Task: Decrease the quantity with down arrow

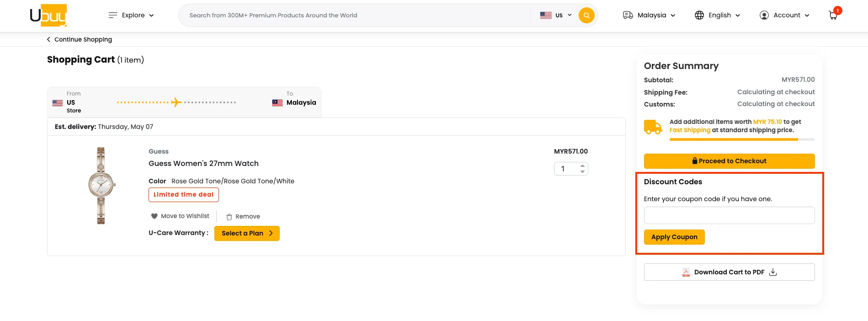Action: (582, 171)
